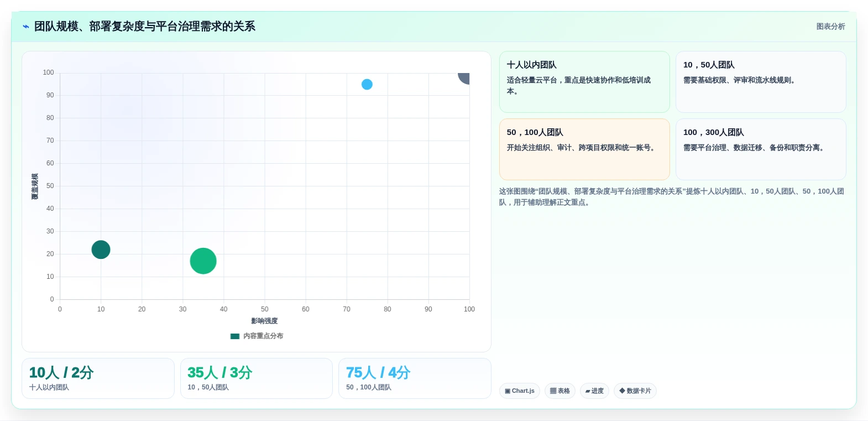The width and height of the screenshot is (868, 421).
Task: Open the 100，300人团队 info card
Action: pos(761,149)
